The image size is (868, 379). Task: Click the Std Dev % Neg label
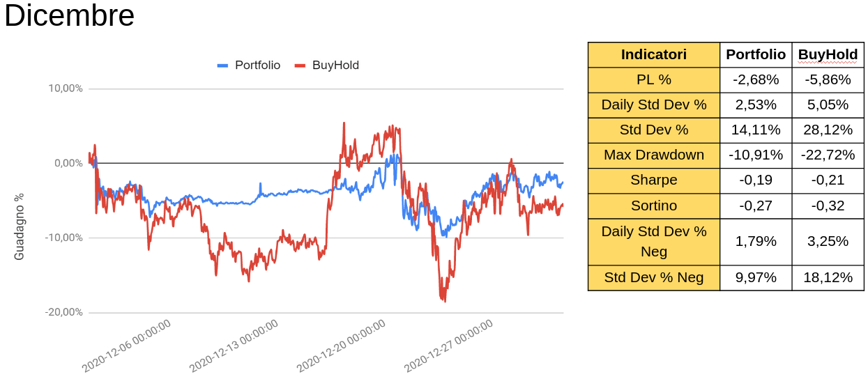(x=653, y=277)
